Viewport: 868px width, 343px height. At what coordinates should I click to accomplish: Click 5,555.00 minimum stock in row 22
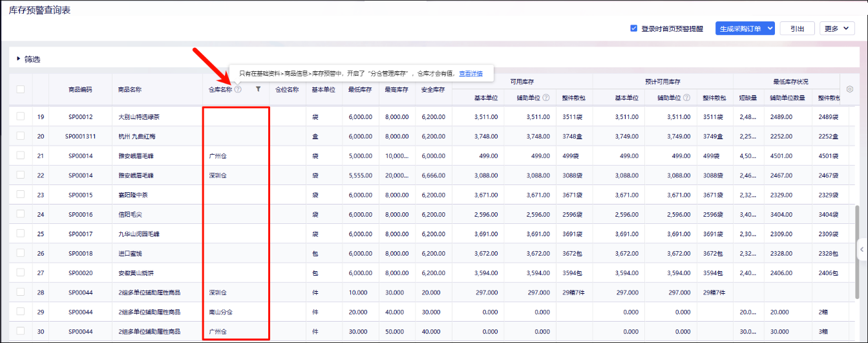(361, 175)
